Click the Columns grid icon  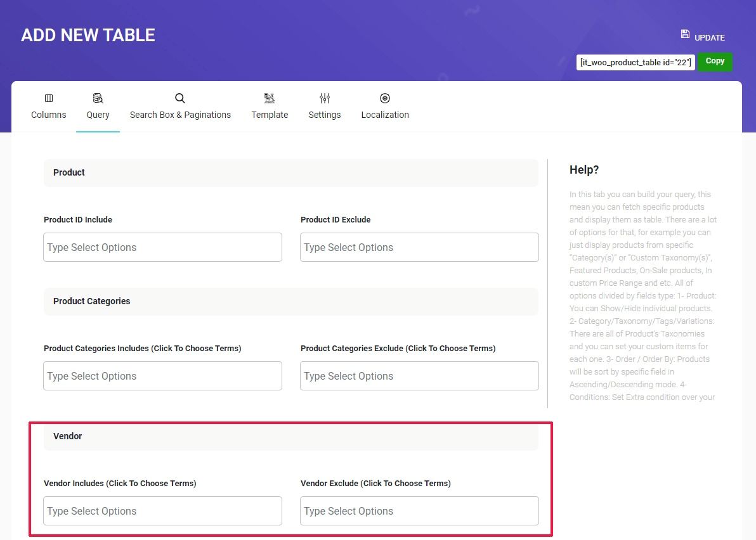(x=49, y=98)
